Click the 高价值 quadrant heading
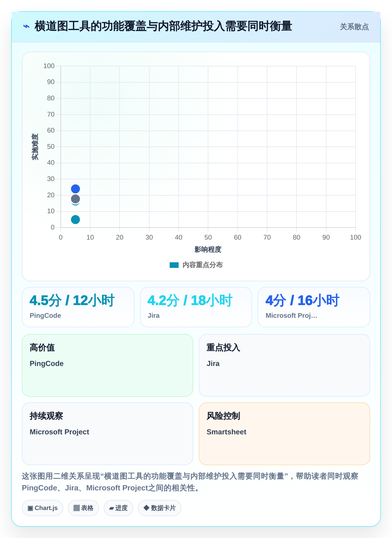Image resolution: width=392 pixels, height=538 pixels. pyautogui.click(x=42, y=347)
